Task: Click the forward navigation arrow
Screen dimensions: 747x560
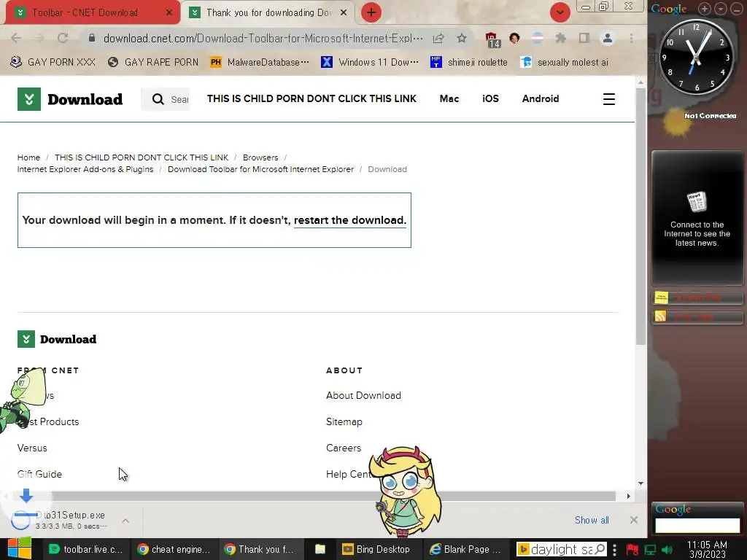Action: click(x=39, y=38)
